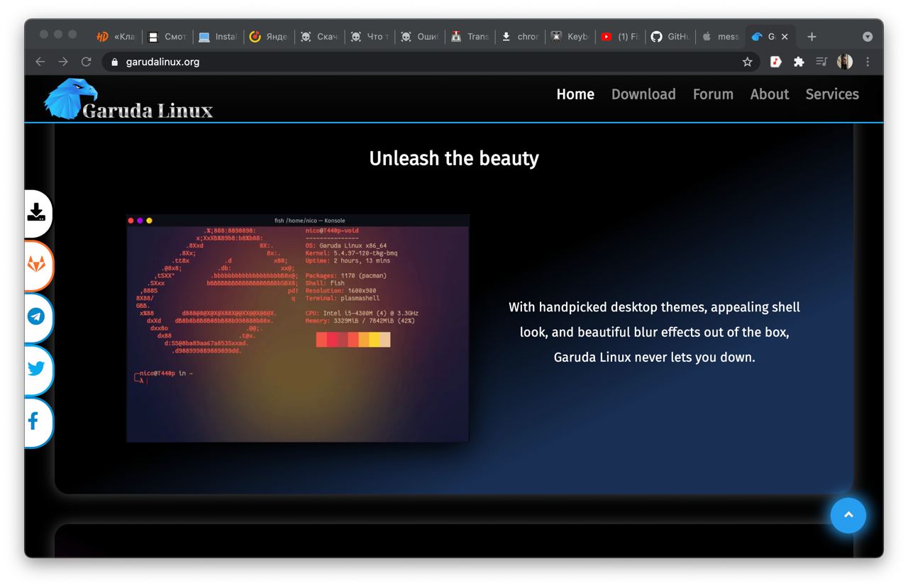Switch to the "Keyb" tab
This screenshot has width=908, height=588.
tap(570, 37)
